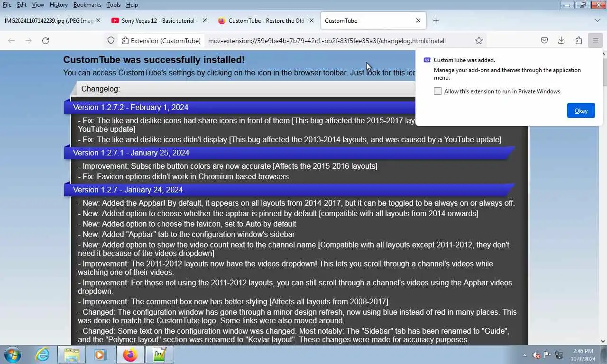This screenshot has width=607, height=364.
Task: Open the Extensions puzzle icon
Action: tap(579, 41)
